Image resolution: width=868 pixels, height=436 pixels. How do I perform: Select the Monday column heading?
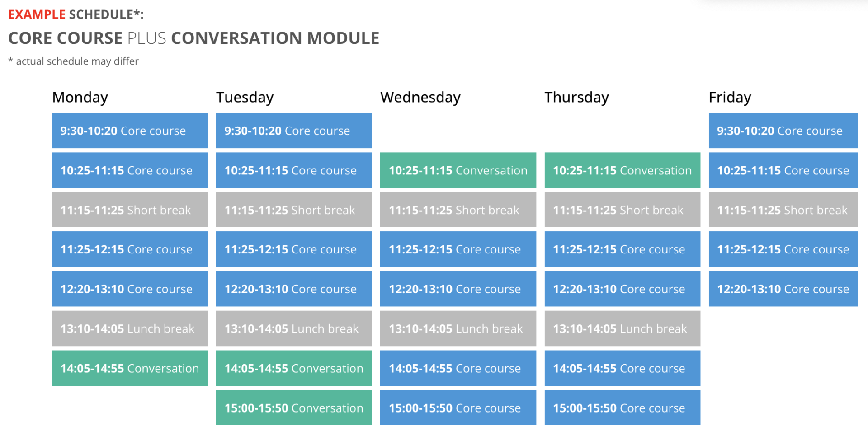coord(80,98)
